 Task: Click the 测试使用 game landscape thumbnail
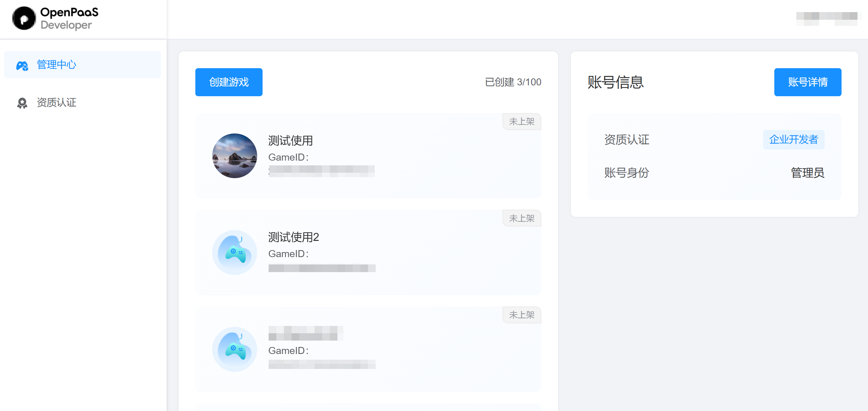(235, 156)
